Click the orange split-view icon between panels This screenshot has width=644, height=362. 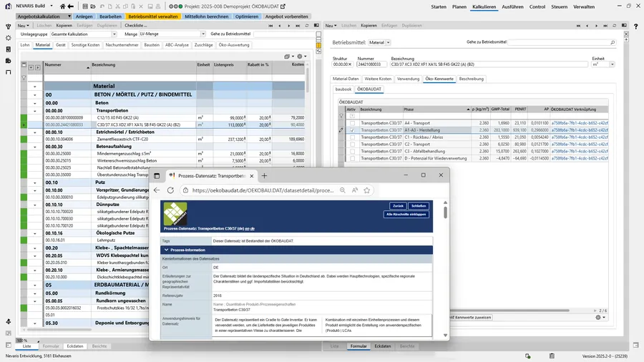click(x=318, y=46)
